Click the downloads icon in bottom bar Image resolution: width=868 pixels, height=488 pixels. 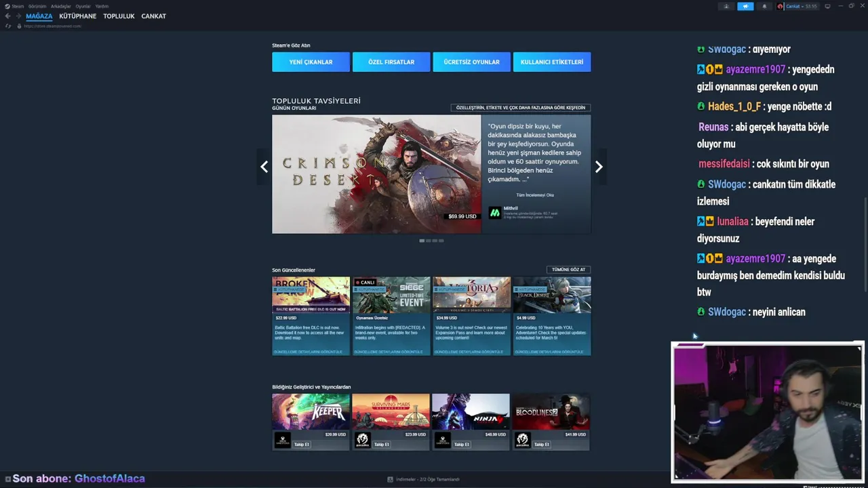pos(390,479)
